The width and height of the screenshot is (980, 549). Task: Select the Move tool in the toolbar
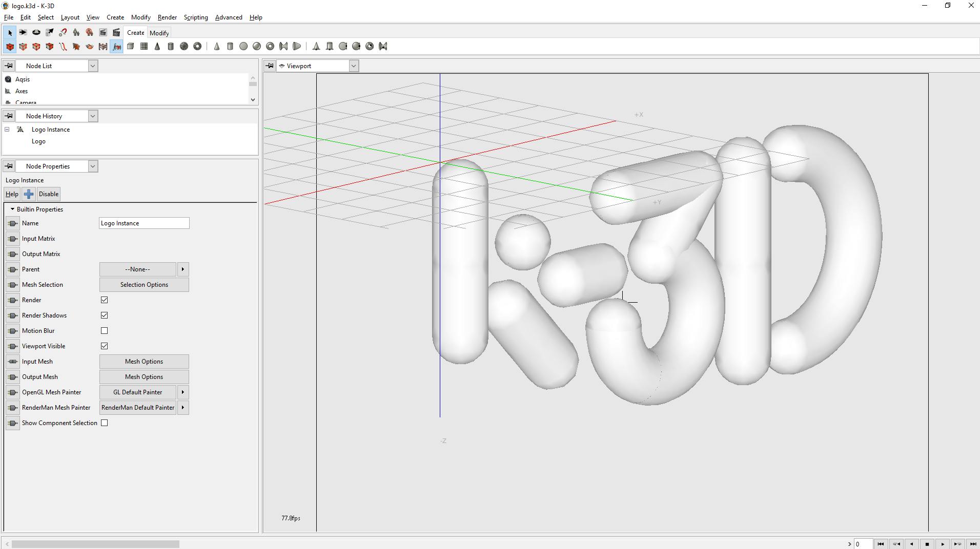click(23, 32)
